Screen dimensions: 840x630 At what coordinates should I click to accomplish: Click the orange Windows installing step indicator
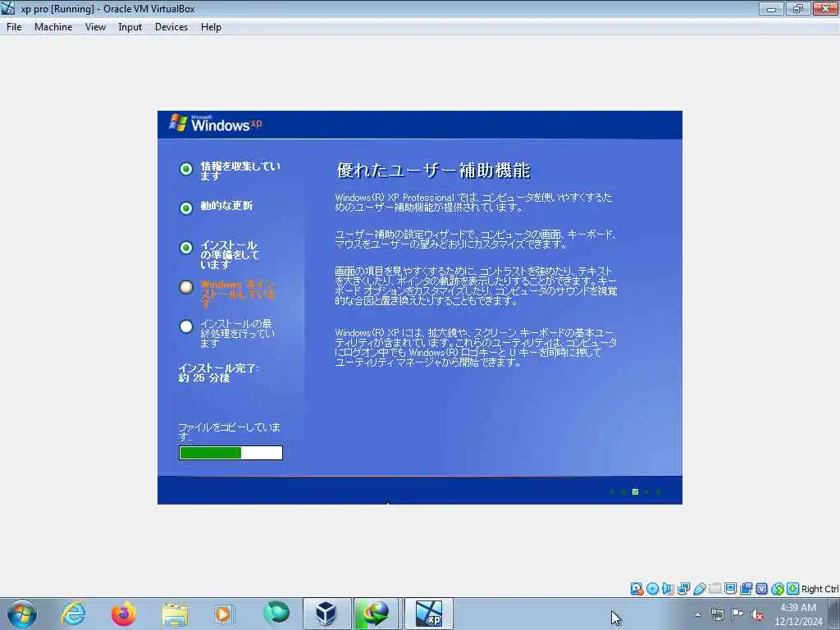point(186,287)
